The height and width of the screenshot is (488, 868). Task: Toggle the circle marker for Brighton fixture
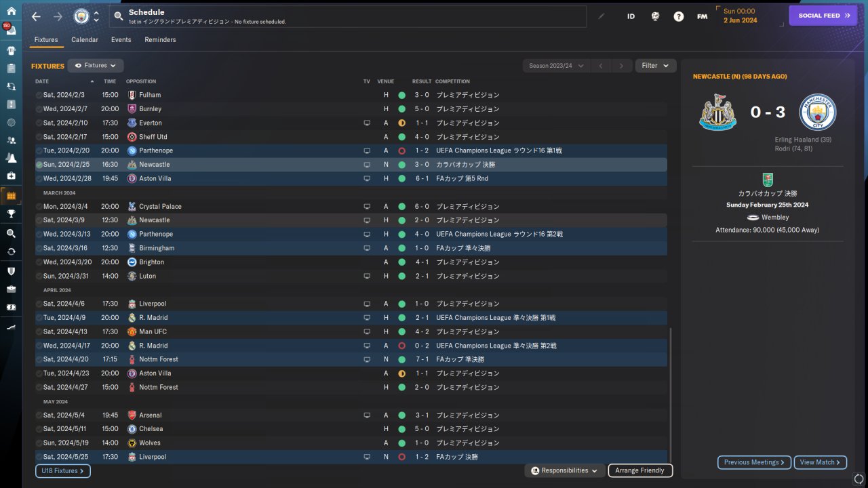click(39, 262)
